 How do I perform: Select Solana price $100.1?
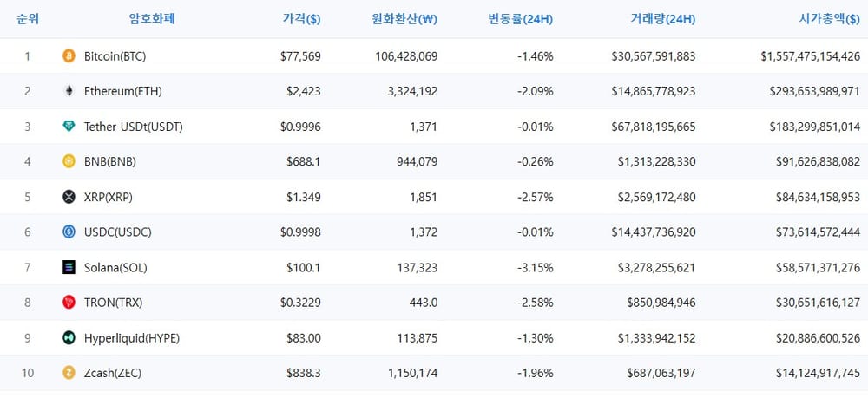[303, 268]
